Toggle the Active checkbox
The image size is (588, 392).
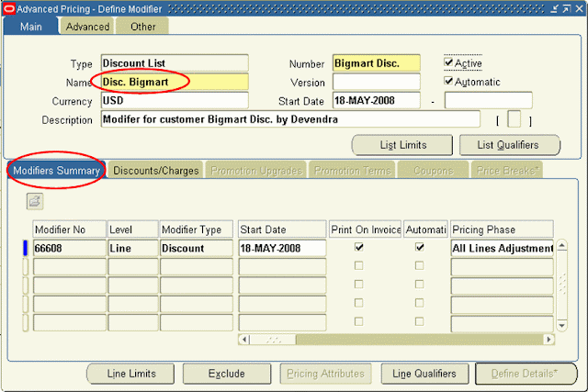(448, 62)
